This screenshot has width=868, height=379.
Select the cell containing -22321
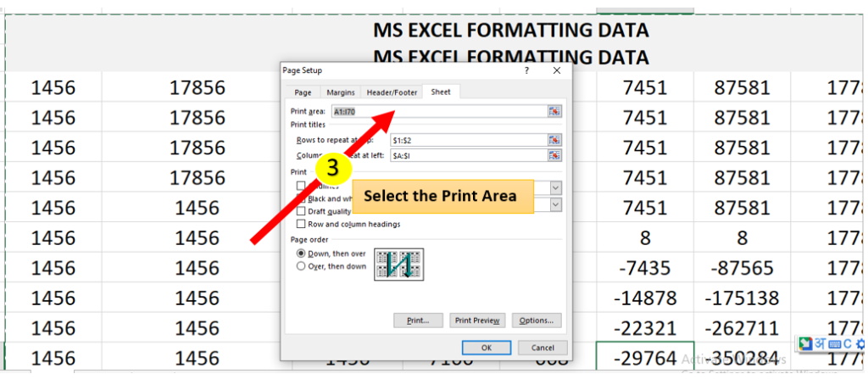(x=645, y=328)
